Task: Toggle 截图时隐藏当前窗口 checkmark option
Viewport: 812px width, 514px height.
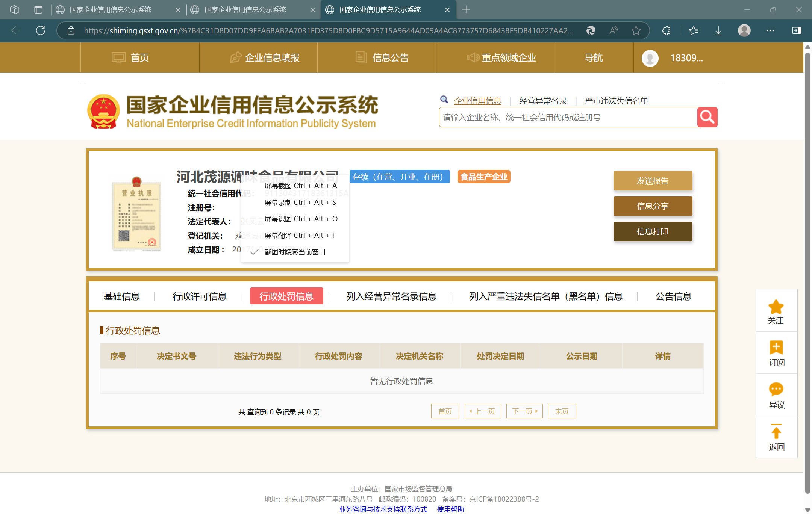Action: [295, 252]
